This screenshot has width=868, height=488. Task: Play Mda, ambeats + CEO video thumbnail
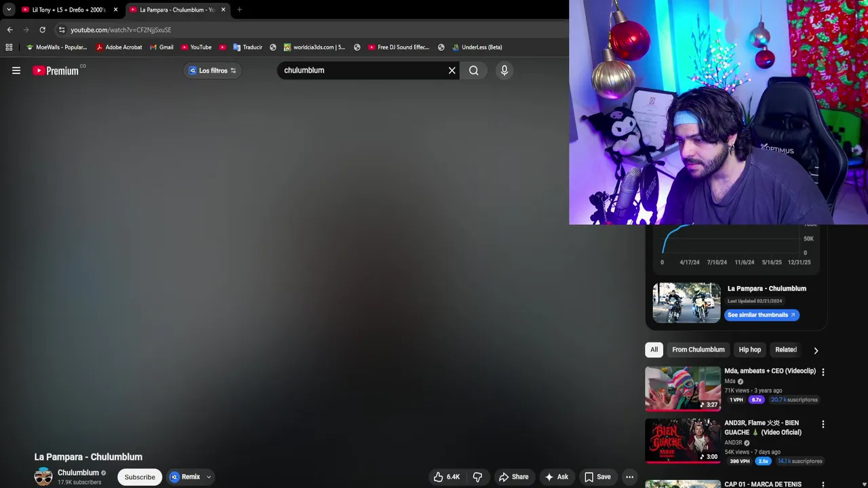pyautogui.click(x=683, y=388)
